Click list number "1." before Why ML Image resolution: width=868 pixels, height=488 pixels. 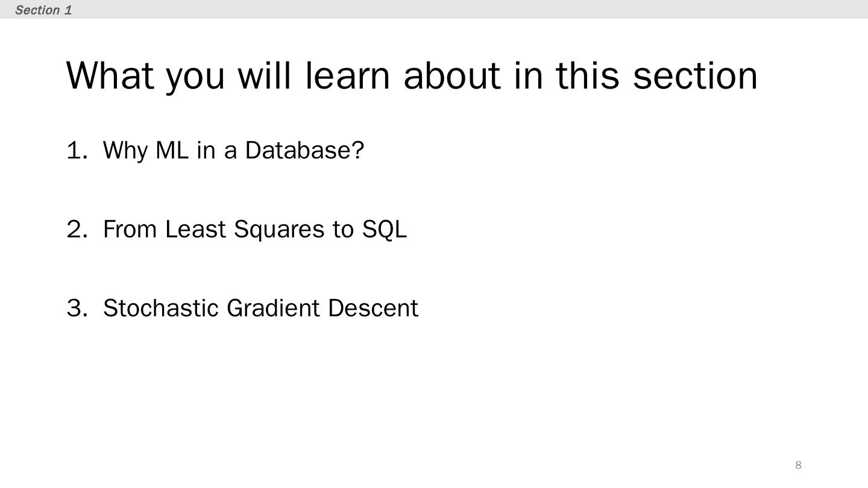click(77, 150)
